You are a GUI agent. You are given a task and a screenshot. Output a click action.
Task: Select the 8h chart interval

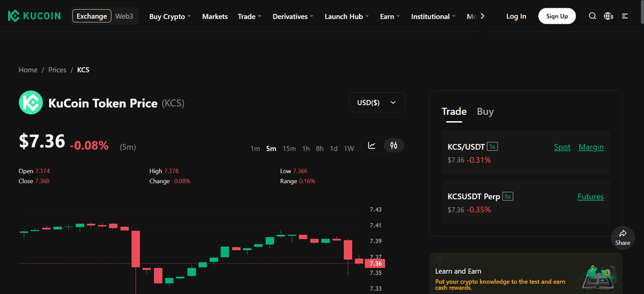coord(319,149)
